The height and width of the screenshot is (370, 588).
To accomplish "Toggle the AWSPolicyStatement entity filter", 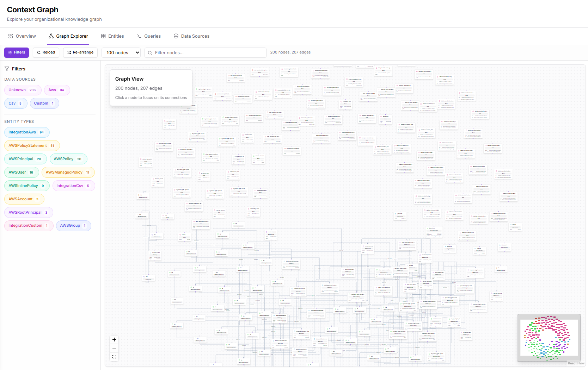I will click(x=32, y=146).
